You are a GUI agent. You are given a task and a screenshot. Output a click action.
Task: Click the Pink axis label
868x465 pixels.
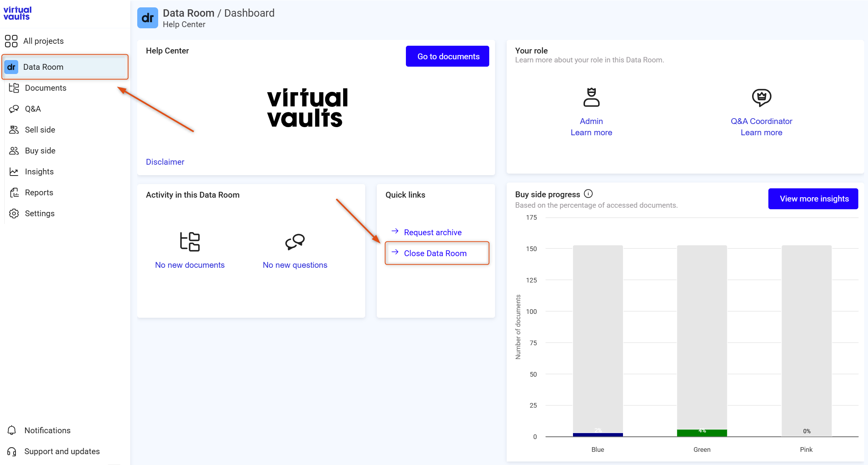coord(806,449)
